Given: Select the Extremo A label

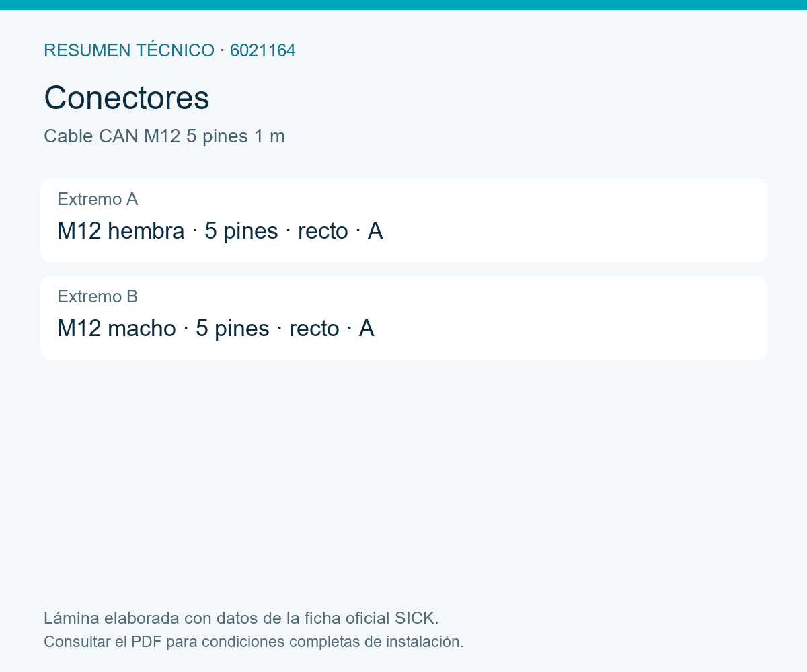Looking at the screenshot, I should pyautogui.click(x=98, y=199).
